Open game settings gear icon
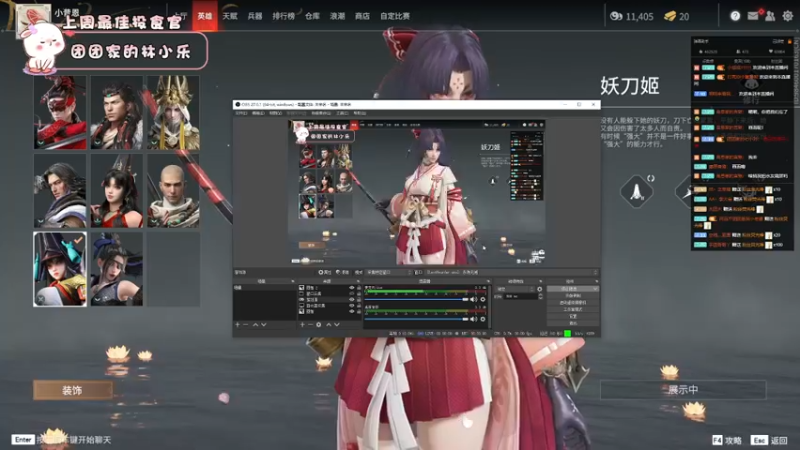This screenshot has width=800, height=450. [788, 16]
